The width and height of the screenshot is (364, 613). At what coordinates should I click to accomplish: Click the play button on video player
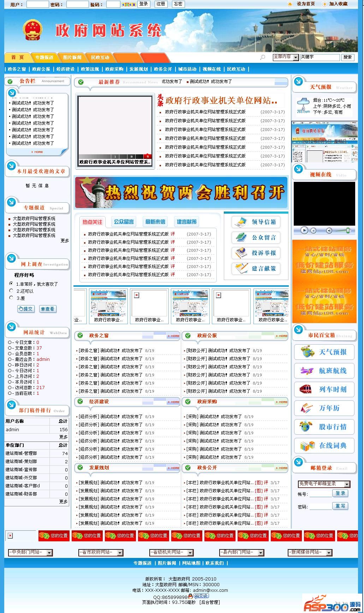tap(304, 230)
